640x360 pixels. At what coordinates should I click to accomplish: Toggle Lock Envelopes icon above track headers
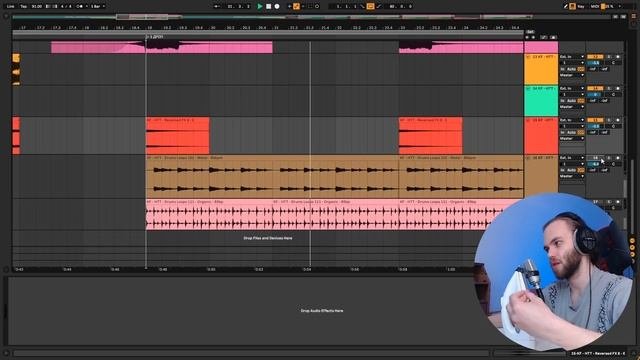point(553,37)
